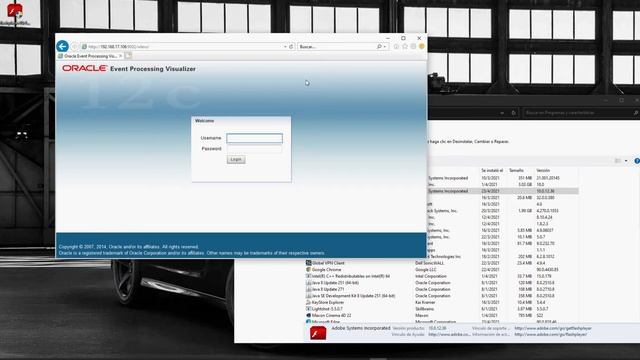Select KeyStore Explorer in programs list
Screen dimensions: 640x360
point(442,302)
